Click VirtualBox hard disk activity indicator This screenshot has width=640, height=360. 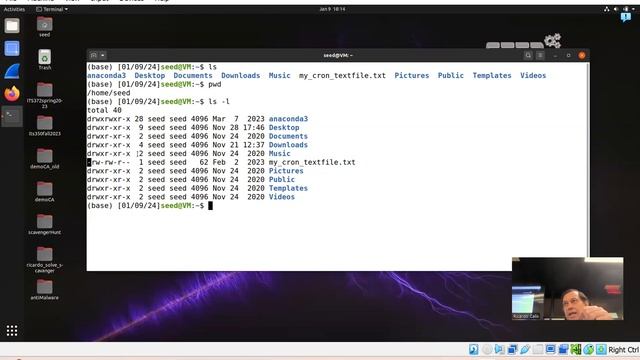[473, 349]
